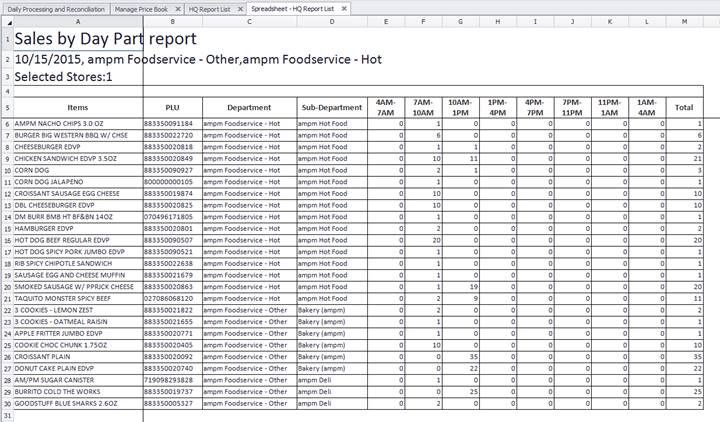Viewport: 720px width, 422px height.
Task: Close the Manage Price Book tab
Action: (x=178, y=9)
